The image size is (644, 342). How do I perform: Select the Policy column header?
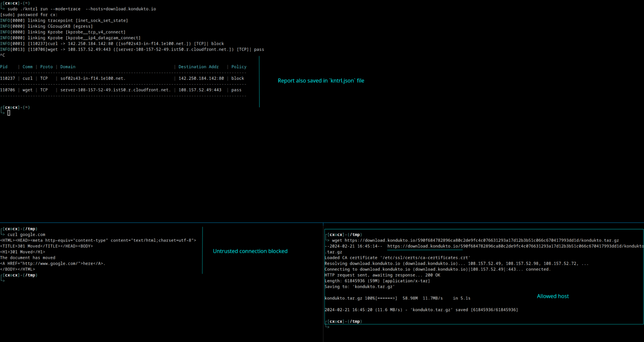point(239,67)
